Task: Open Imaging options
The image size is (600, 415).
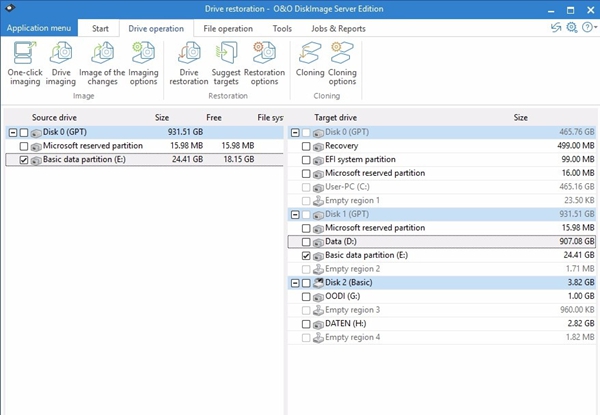Action: (143, 63)
